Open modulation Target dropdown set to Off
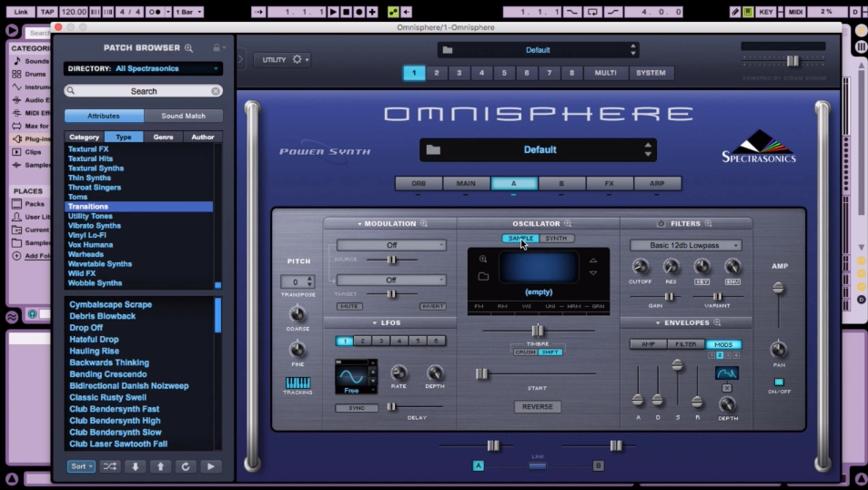 (x=391, y=280)
